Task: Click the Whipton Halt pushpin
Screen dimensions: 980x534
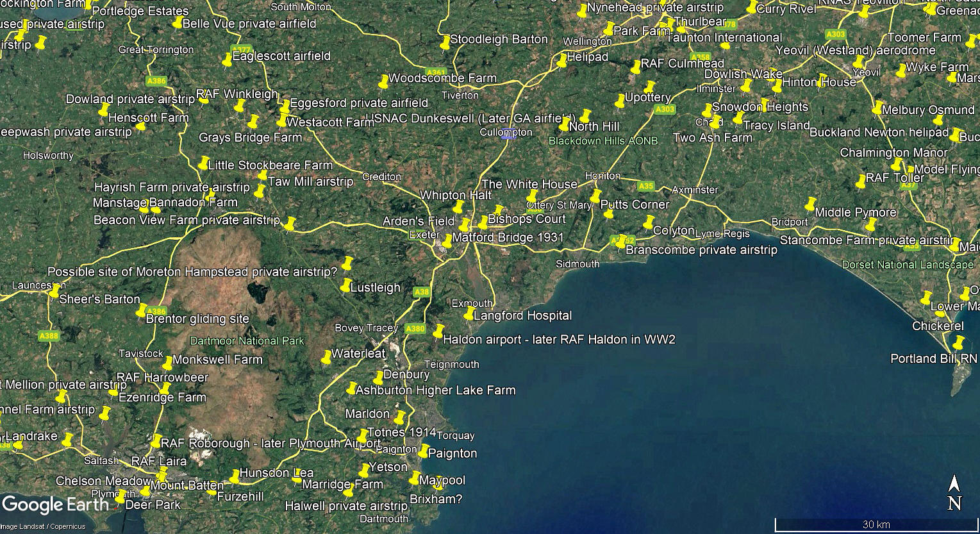Action: [x=458, y=207]
